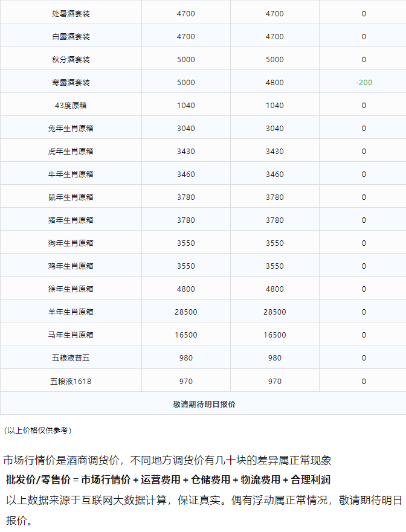
Task: Click the 敬请期待明日报价 table footer
Action: coord(204,404)
